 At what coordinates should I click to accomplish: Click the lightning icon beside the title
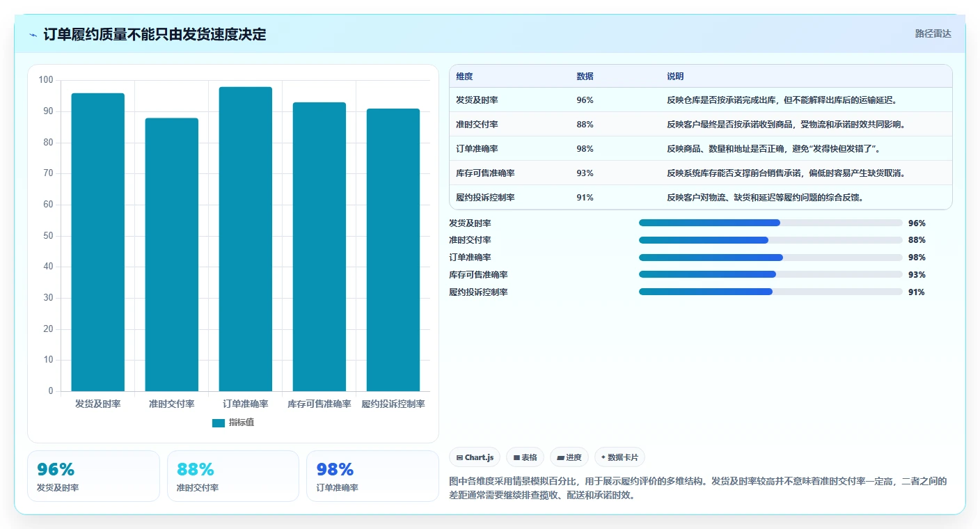tap(33, 34)
